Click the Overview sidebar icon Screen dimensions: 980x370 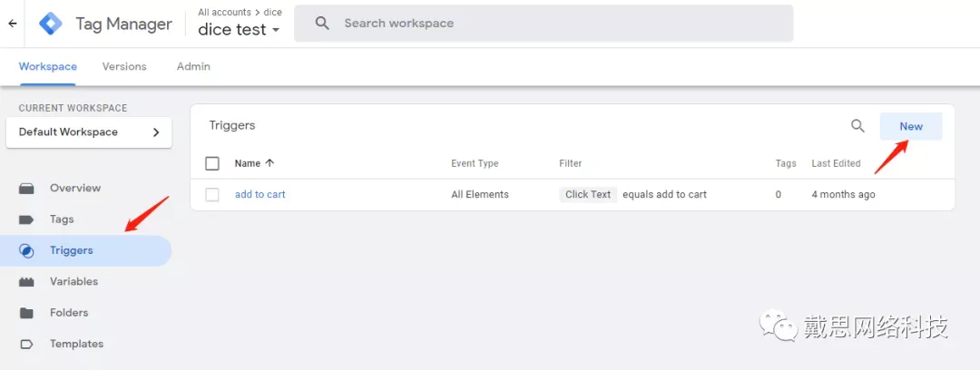26,188
